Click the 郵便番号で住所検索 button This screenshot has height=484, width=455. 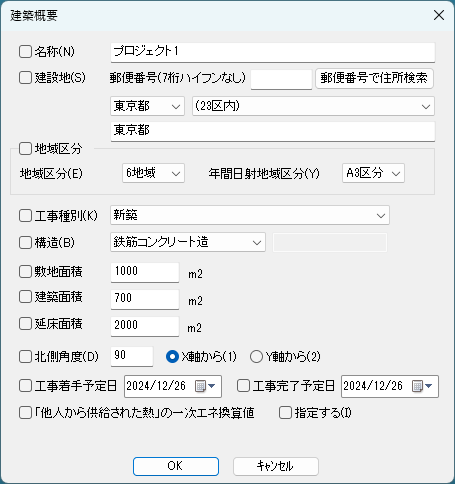pyautogui.click(x=374, y=78)
